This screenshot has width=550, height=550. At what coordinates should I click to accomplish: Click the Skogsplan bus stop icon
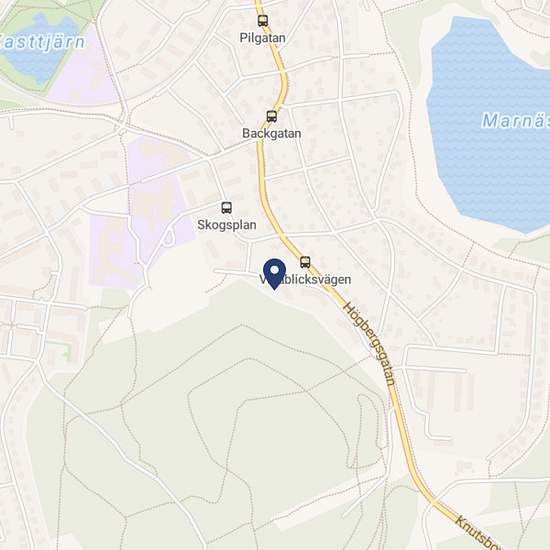(227, 208)
